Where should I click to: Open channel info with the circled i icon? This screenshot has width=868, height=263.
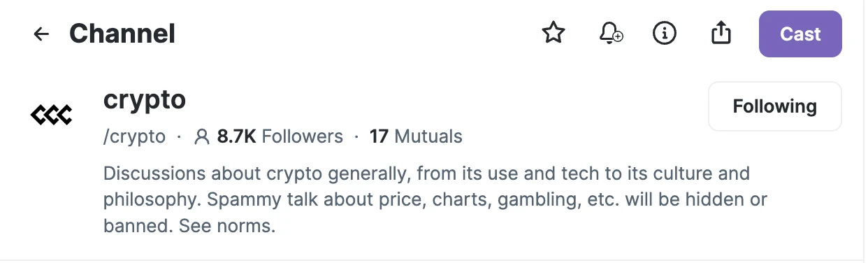tap(664, 33)
